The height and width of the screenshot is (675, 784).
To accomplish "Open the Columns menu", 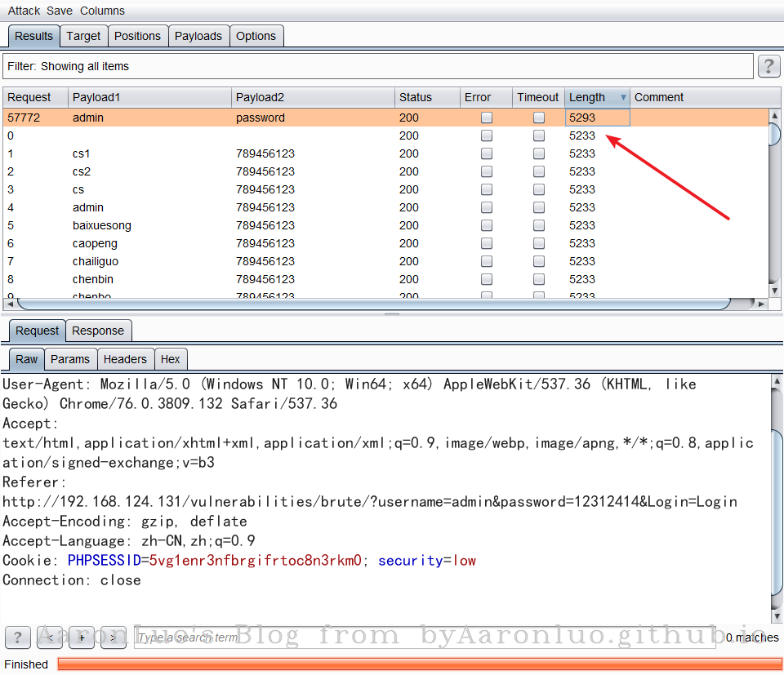I will [102, 11].
